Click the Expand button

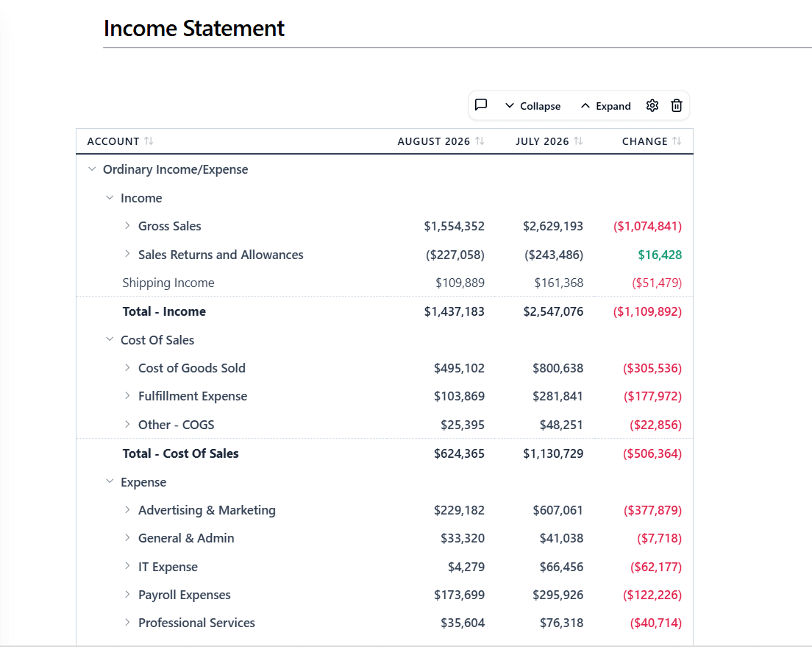pyautogui.click(x=606, y=106)
